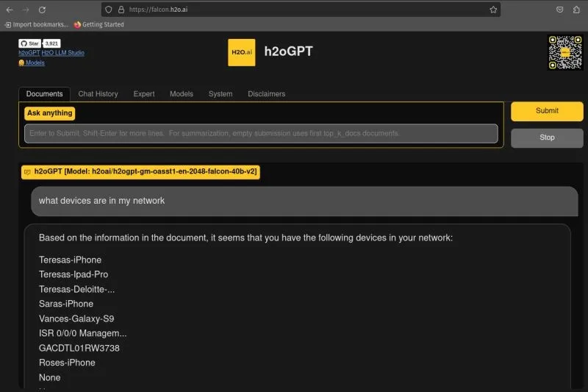The image size is (588, 392).
Task: Click the yellow Submit button
Action: point(547,111)
